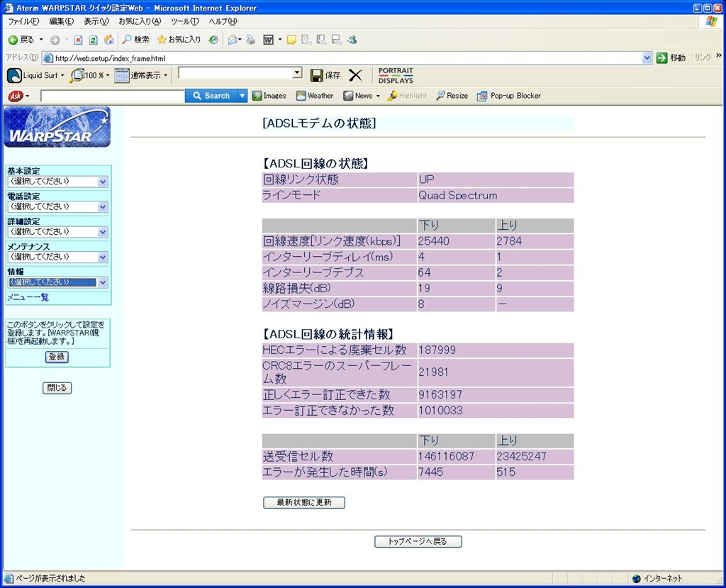
Task: Go to the home page icon
Action: [x=108, y=40]
